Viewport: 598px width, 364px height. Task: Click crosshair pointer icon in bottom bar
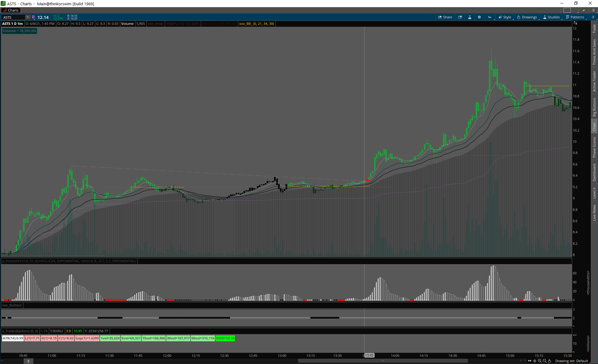click(x=535, y=361)
